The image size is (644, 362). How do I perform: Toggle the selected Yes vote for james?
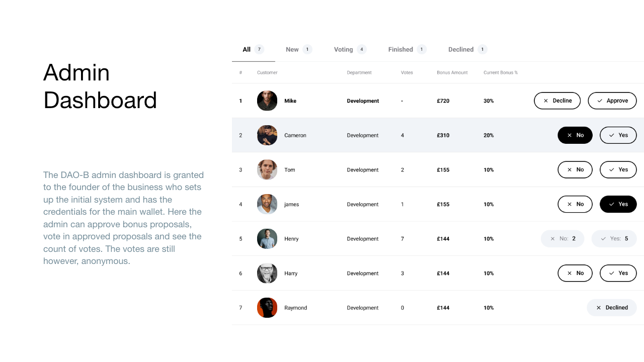click(618, 204)
